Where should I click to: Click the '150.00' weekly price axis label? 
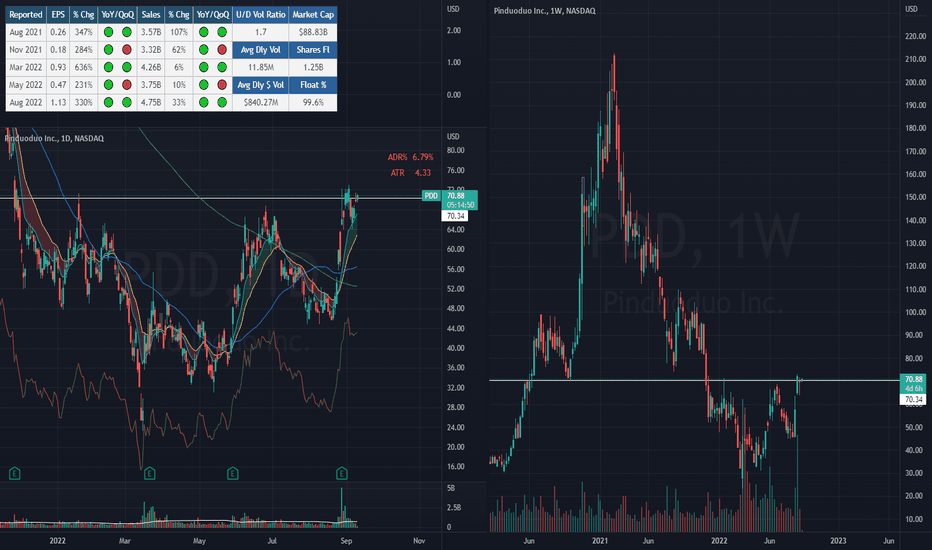915,197
